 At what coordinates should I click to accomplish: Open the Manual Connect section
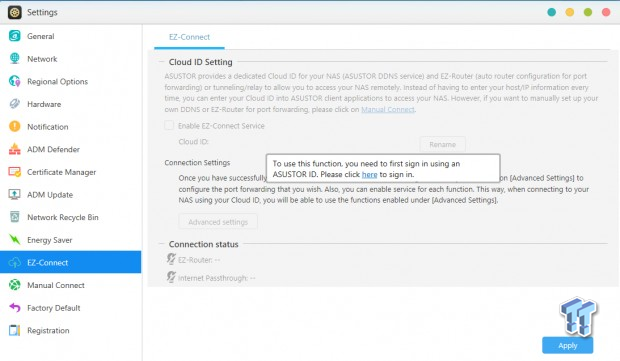click(70, 285)
